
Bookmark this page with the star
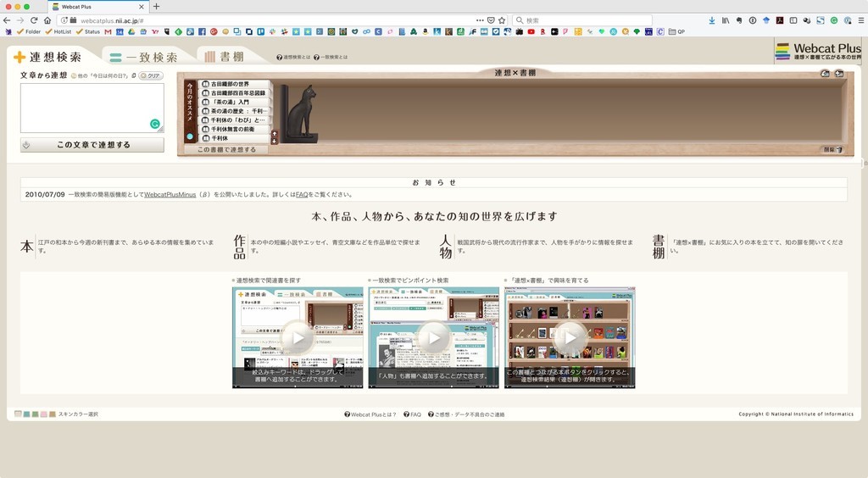pyautogui.click(x=502, y=20)
